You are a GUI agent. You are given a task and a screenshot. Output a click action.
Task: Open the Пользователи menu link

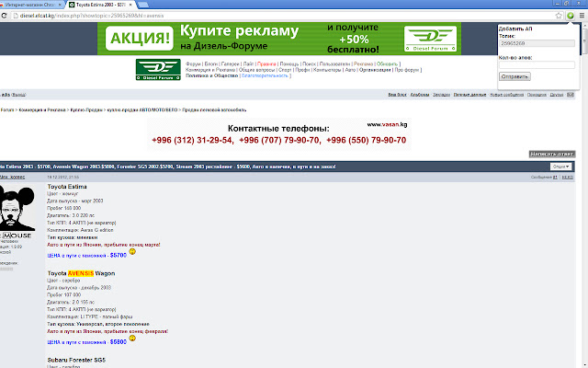(x=334, y=64)
